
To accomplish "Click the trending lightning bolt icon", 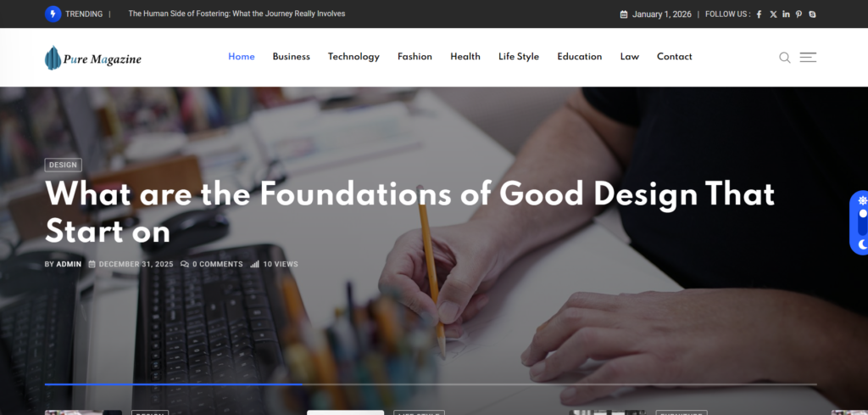I will (x=53, y=14).
